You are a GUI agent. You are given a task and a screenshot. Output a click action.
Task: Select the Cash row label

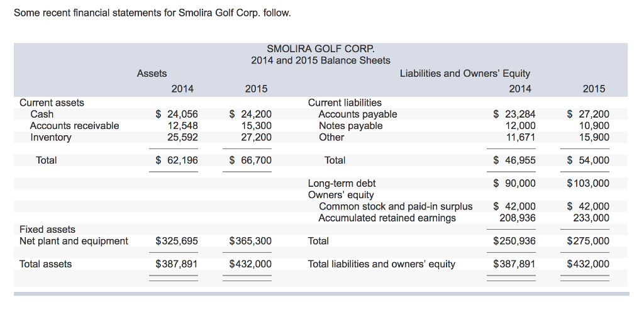click(42, 114)
